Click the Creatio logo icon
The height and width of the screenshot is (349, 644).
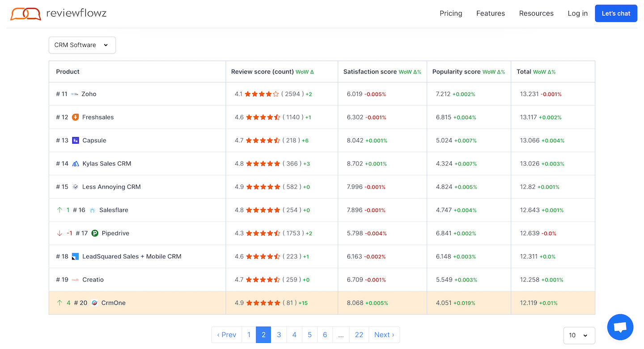pyautogui.click(x=75, y=280)
